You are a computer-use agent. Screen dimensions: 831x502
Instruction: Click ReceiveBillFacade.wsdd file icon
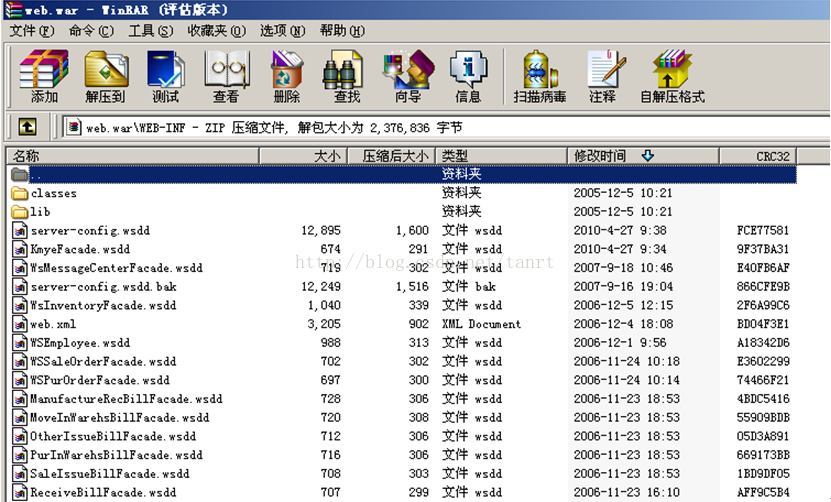coord(20,492)
